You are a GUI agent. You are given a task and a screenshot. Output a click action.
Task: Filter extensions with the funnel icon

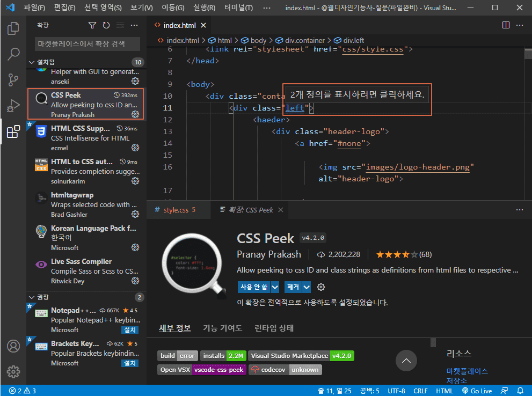coord(92,25)
